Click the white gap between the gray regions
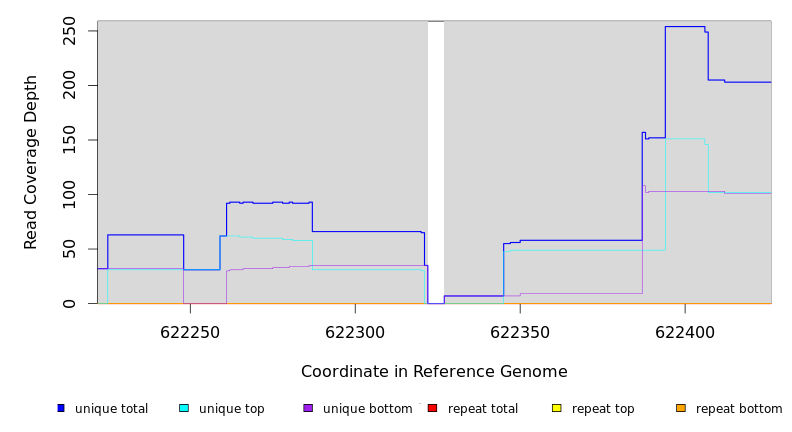 click(436, 160)
